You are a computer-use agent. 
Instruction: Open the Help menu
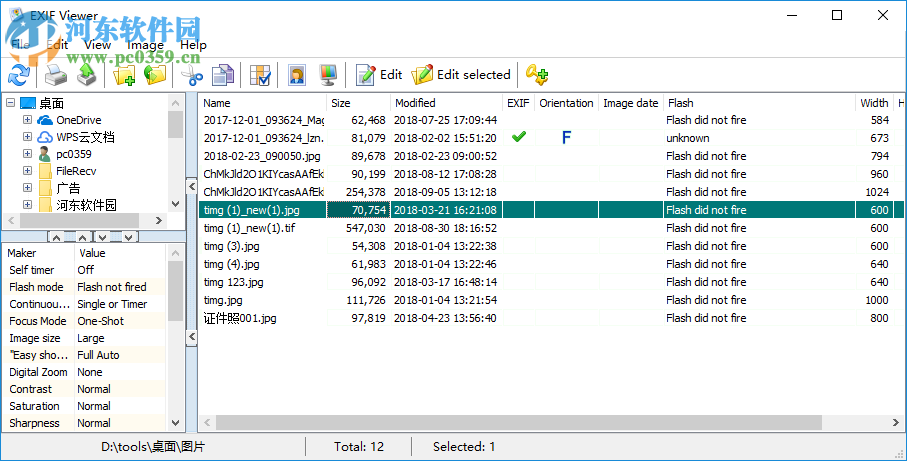(x=193, y=45)
